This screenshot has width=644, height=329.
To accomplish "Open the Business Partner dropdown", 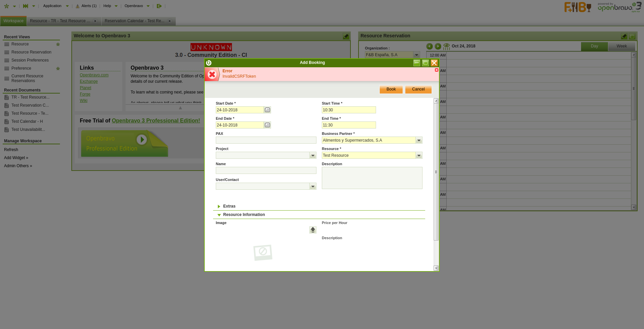I will [x=419, y=140].
